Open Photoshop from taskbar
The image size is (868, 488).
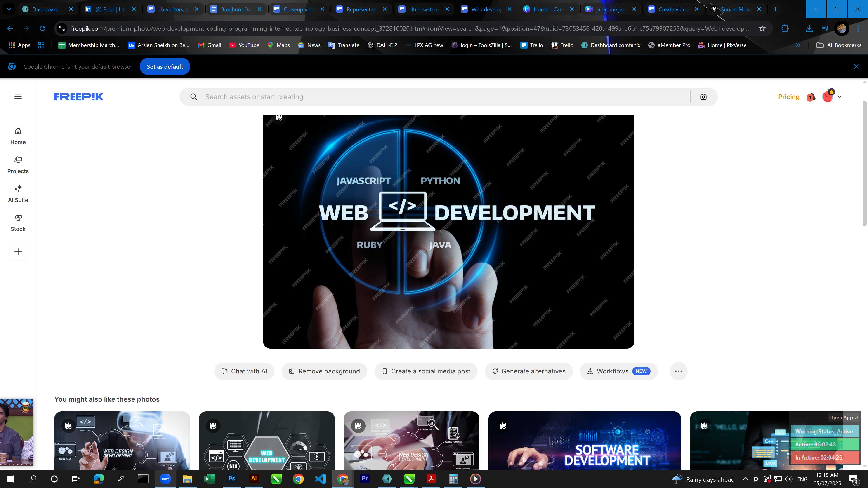tap(232, 479)
